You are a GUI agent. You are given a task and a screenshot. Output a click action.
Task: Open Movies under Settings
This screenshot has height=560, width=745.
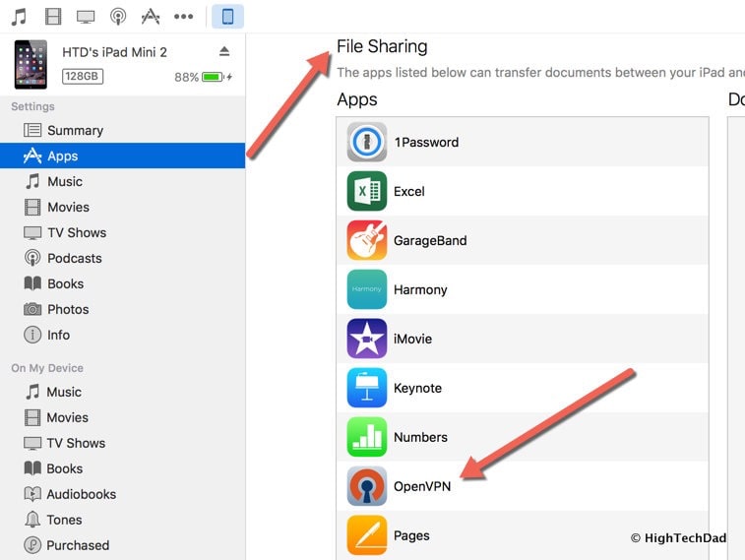tap(123, 207)
